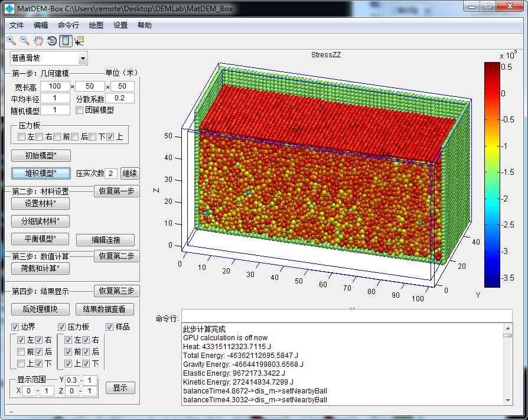The height and width of the screenshot is (420, 528).
Task: Enable the Rotate 3D tool
Action: (x=52, y=41)
